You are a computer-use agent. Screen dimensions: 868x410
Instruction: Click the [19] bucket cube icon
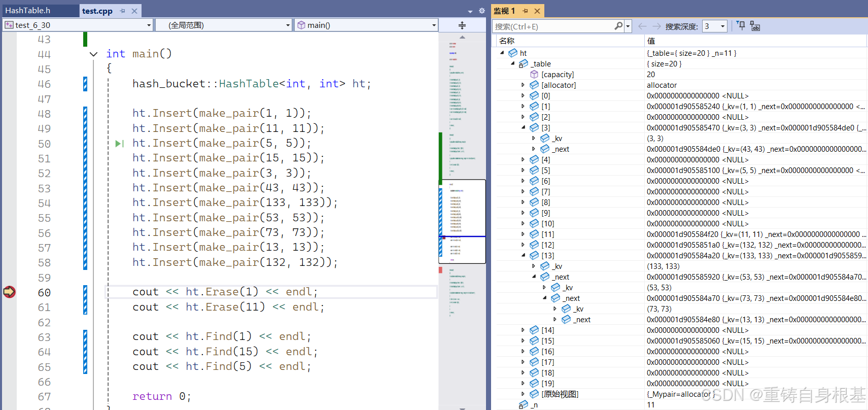pyautogui.click(x=534, y=383)
